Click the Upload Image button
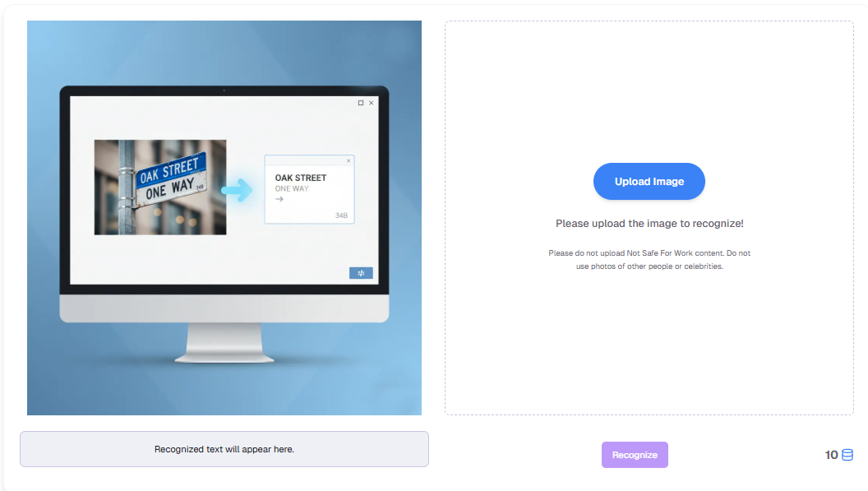Image resolution: width=868 pixels, height=491 pixels. [649, 181]
